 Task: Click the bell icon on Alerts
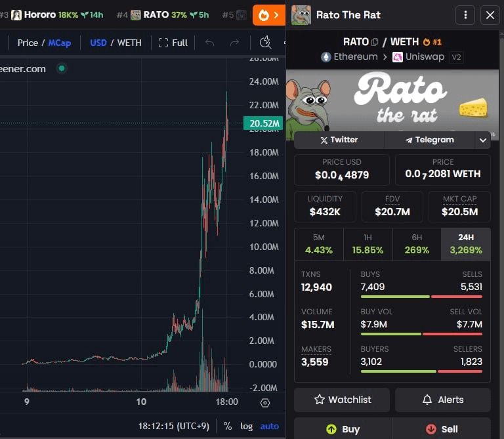pyautogui.click(x=427, y=400)
